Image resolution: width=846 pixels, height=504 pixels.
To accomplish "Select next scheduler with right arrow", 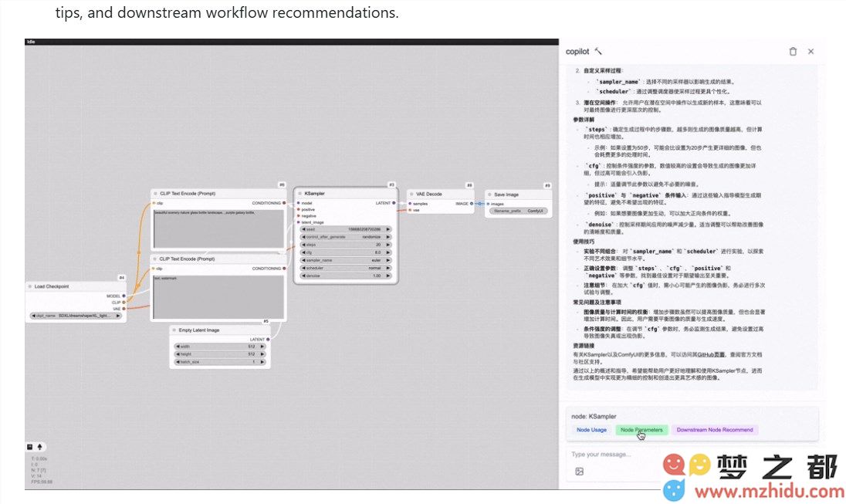I will 388,268.
